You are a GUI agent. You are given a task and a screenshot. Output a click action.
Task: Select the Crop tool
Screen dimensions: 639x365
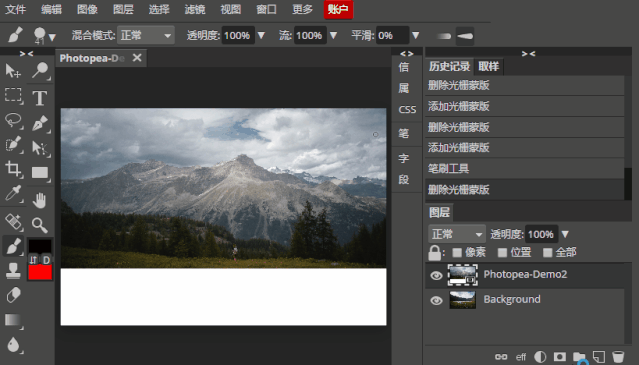coord(13,169)
